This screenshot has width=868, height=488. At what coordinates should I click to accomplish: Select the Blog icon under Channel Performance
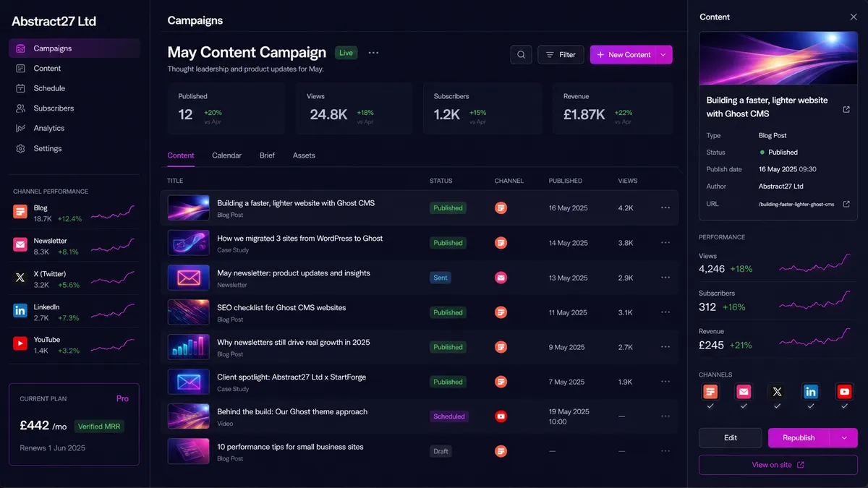click(x=20, y=212)
